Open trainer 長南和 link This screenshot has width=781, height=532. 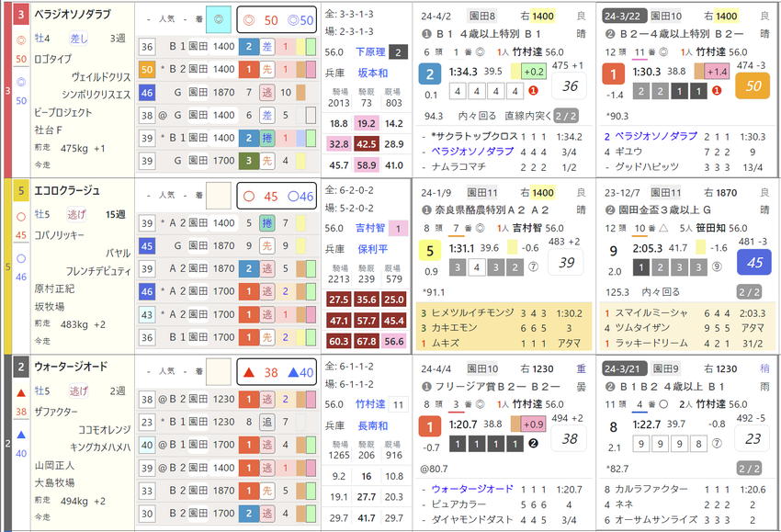pyautogui.click(x=372, y=425)
